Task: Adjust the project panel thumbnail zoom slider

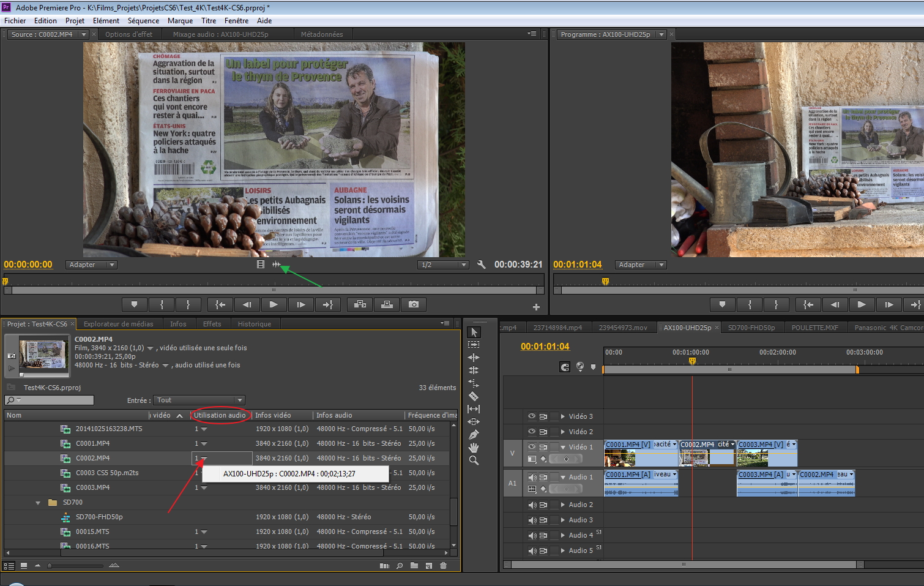Action: pyautogui.click(x=50, y=566)
